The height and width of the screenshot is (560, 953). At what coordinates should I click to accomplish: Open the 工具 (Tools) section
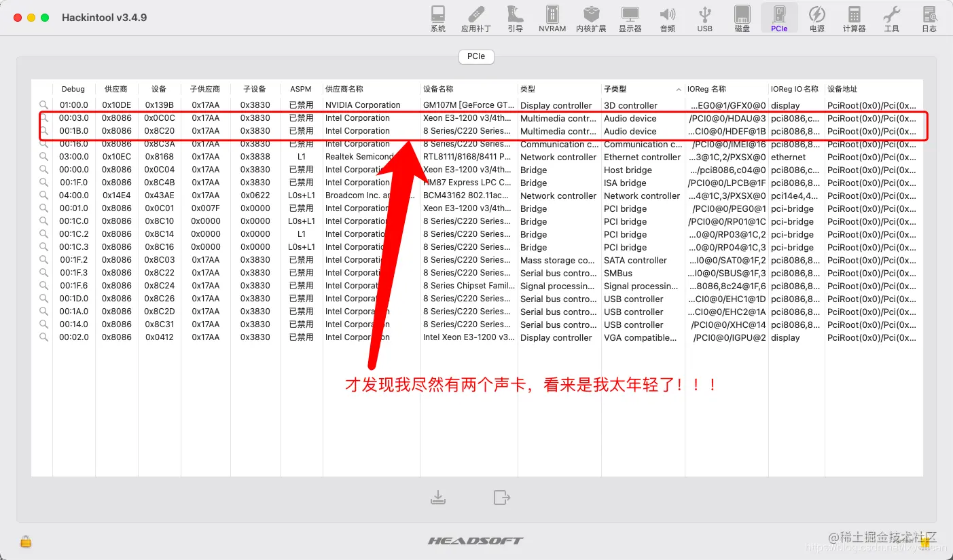tap(892, 19)
